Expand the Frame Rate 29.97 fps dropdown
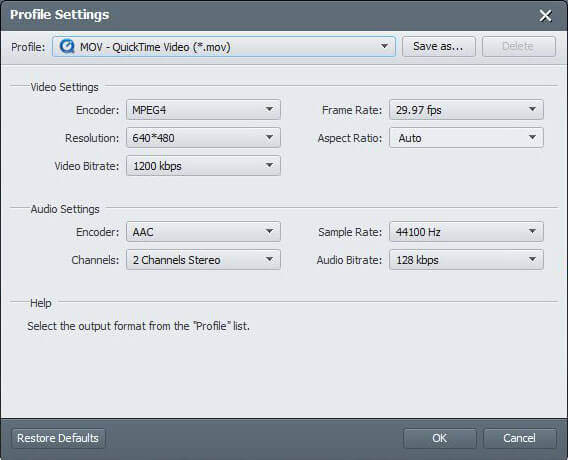568x460 pixels. pyautogui.click(x=466, y=109)
